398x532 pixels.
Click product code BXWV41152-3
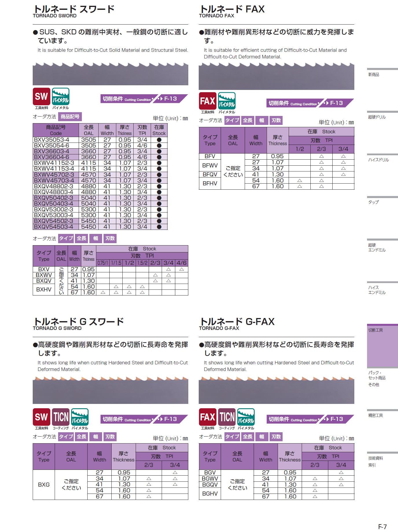(x=56, y=163)
